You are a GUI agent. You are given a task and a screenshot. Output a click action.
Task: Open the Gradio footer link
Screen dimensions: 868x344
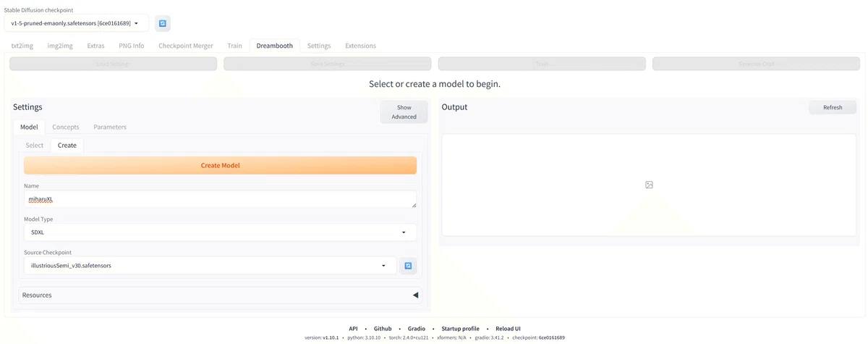coord(417,328)
